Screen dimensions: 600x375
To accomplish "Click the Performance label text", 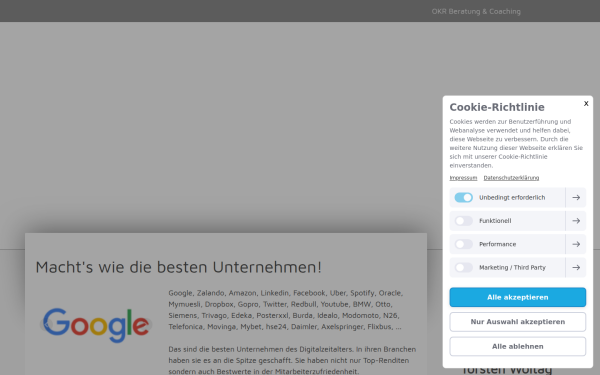I will pos(497,244).
